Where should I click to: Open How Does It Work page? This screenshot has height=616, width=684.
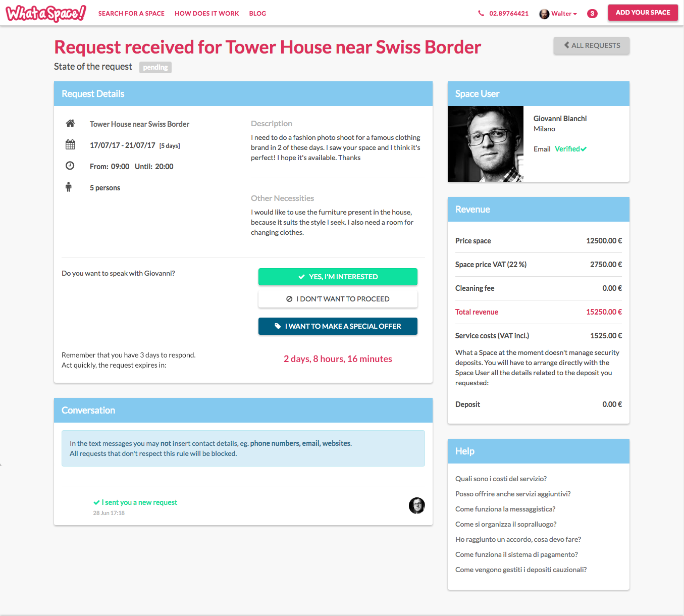pos(207,14)
